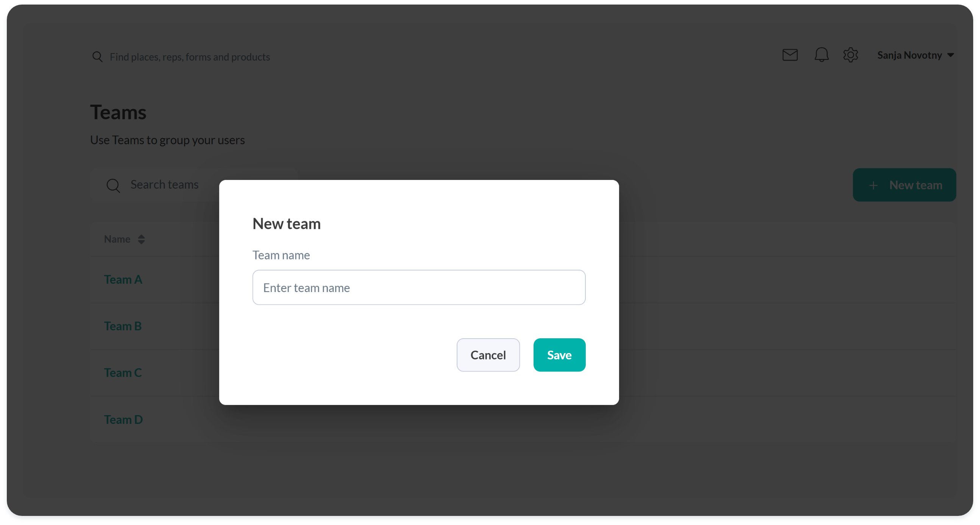Focus the Enter team name field
The width and height of the screenshot is (980, 525).
point(418,287)
